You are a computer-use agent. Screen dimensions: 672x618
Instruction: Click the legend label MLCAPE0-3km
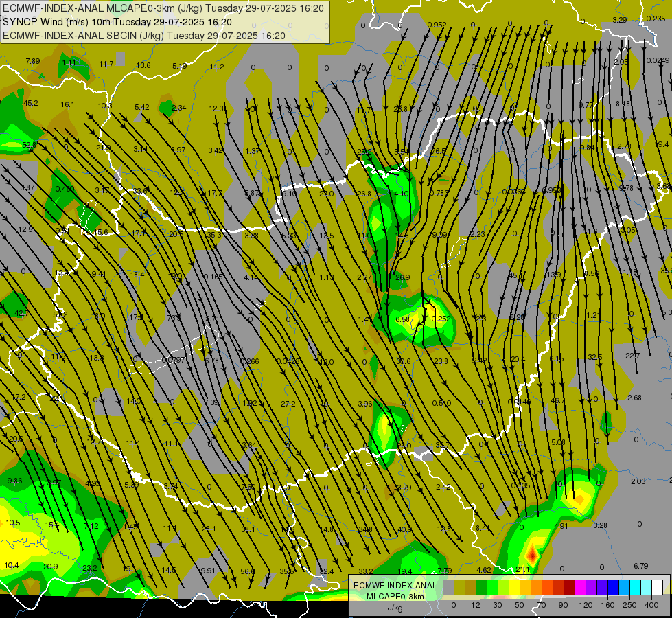(395, 597)
